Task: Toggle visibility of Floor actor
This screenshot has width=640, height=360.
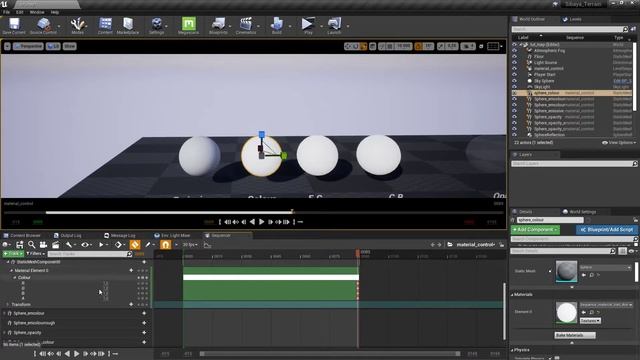Action: pos(514,57)
